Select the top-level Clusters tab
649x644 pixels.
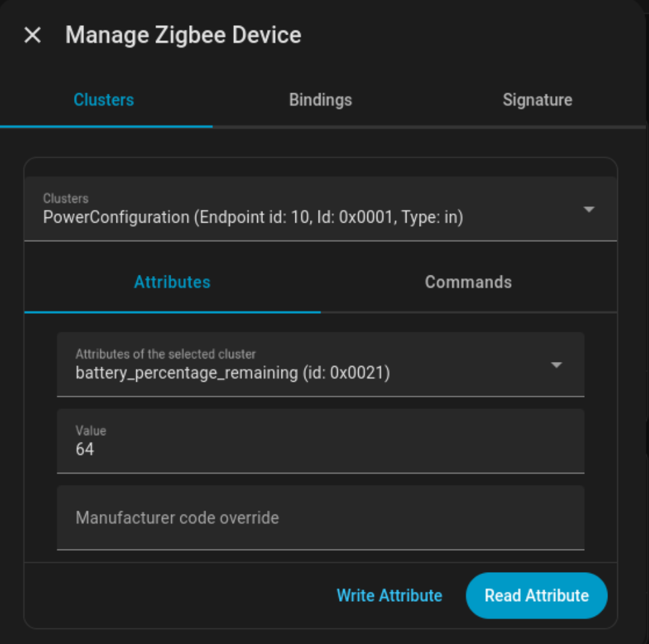coord(104,100)
